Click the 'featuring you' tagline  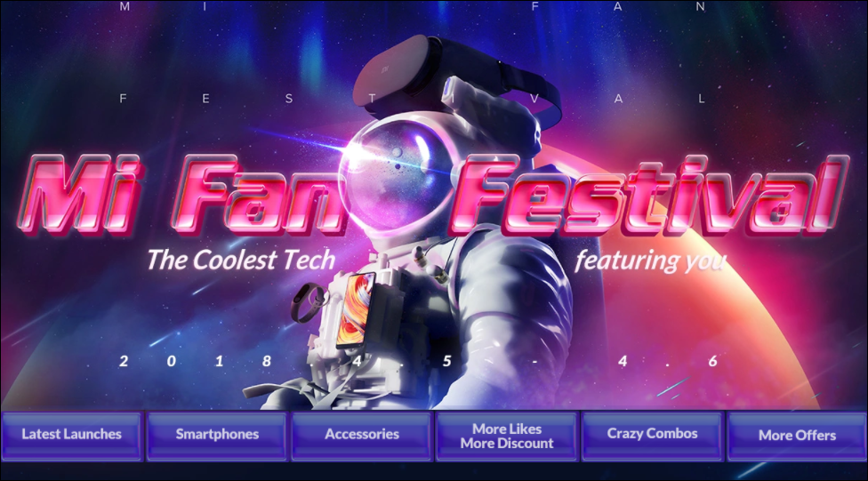(x=650, y=261)
